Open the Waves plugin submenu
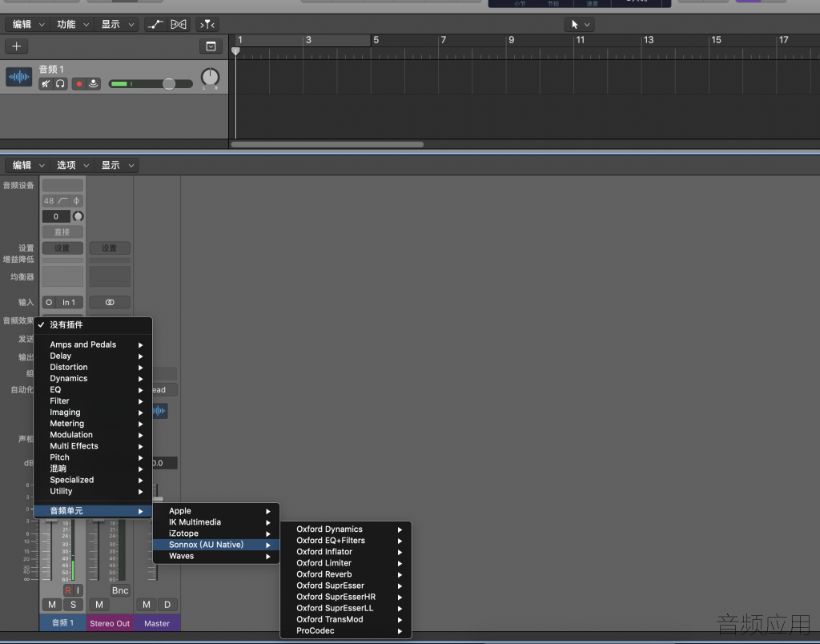This screenshot has height=644, width=820. click(x=216, y=556)
